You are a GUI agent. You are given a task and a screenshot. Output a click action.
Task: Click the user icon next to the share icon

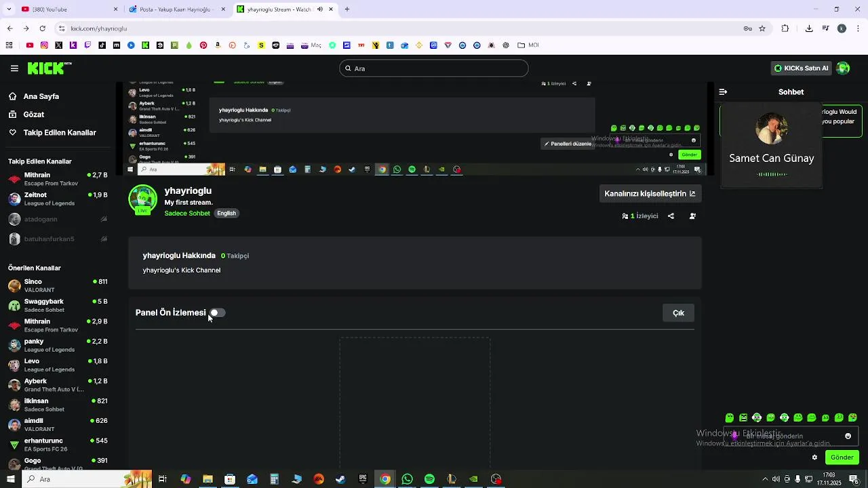click(692, 216)
